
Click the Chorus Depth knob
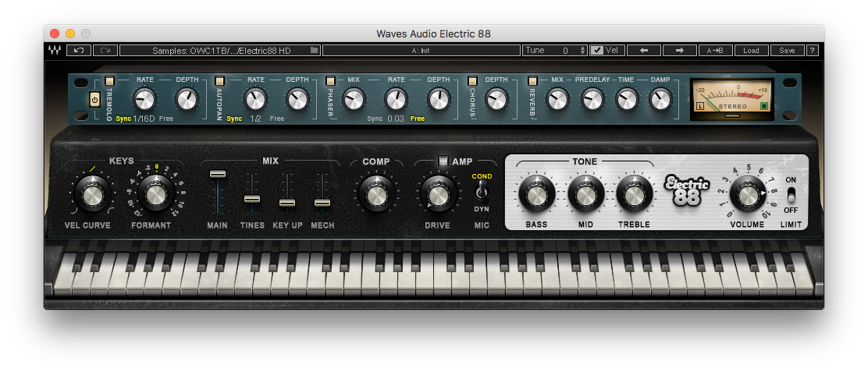coord(496,100)
